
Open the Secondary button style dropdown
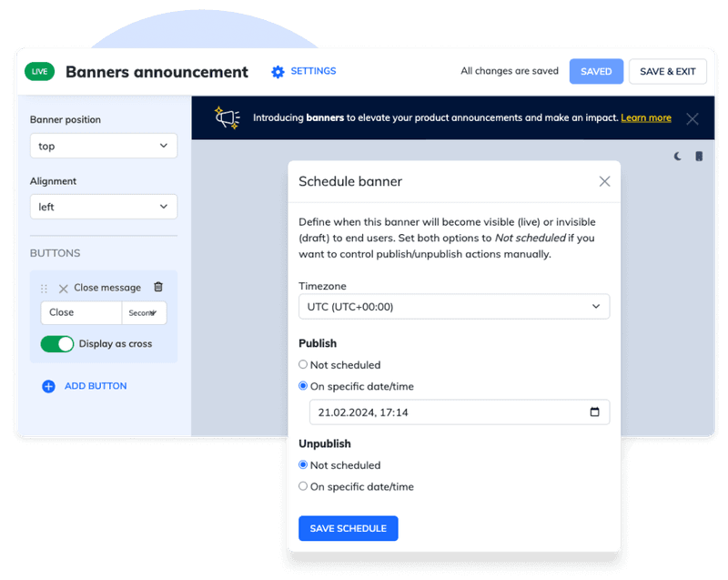(144, 312)
